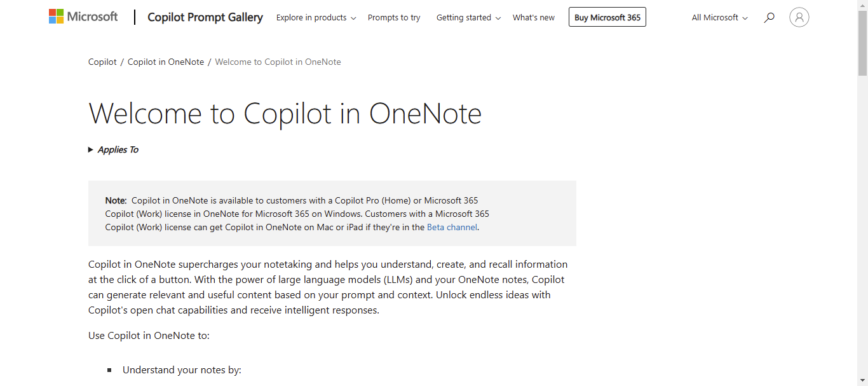868x386 pixels.
Task: Click the Copilot Prompt Gallery title
Action: click(x=205, y=17)
